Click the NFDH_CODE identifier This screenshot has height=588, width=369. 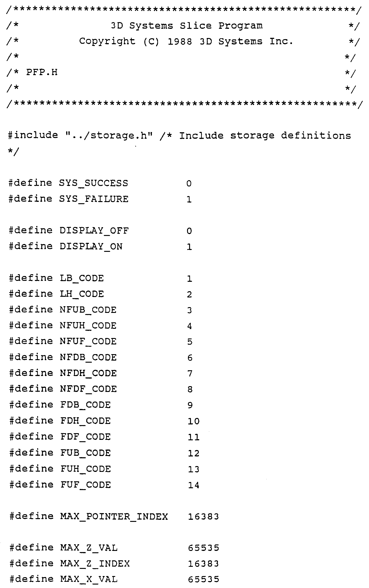click(x=88, y=373)
